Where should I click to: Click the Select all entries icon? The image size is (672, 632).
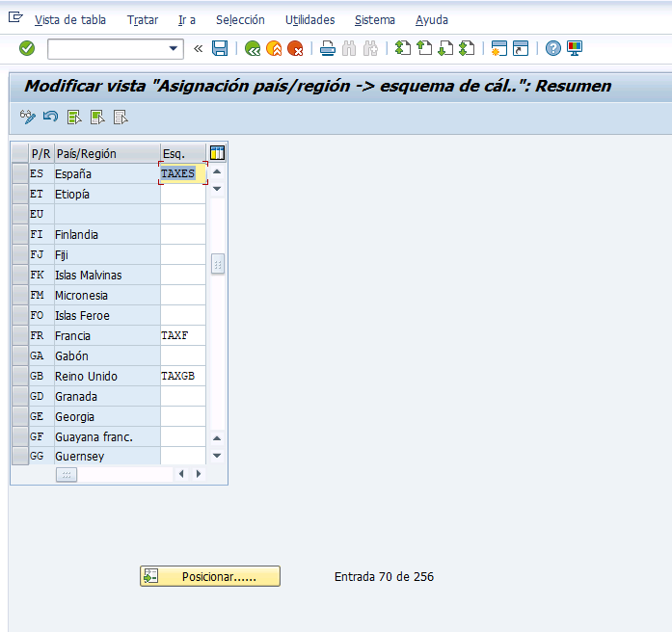click(x=74, y=117)
